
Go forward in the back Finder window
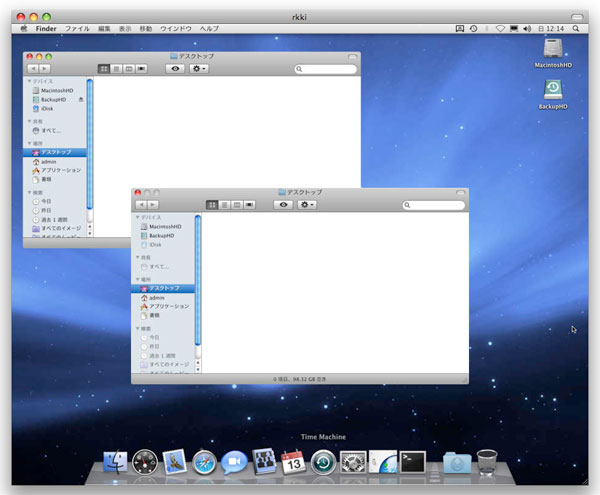(45, 69)
